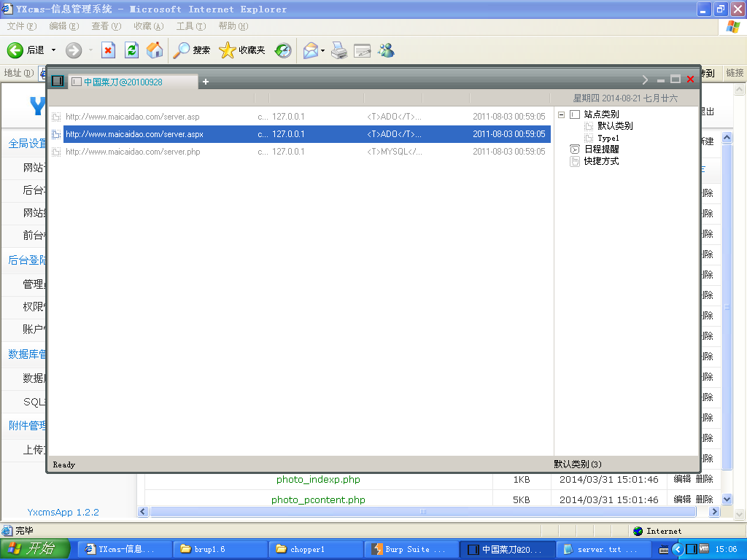Click the History toolbar icon

point(283,50)
